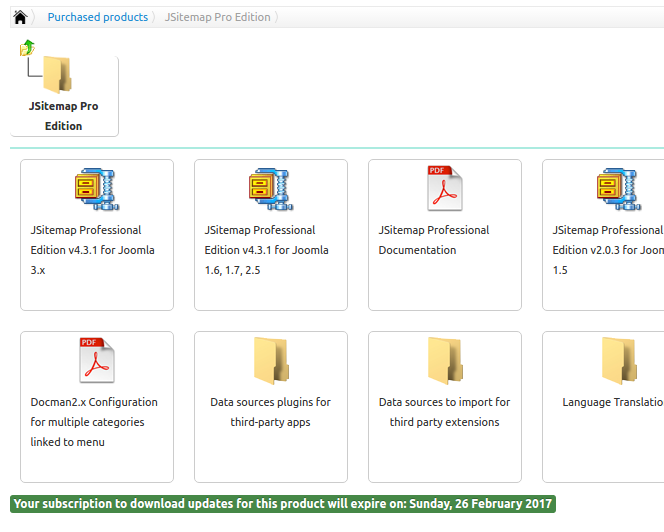Click the JSitemap Pro Edition breadcrumb

(218, 17)
